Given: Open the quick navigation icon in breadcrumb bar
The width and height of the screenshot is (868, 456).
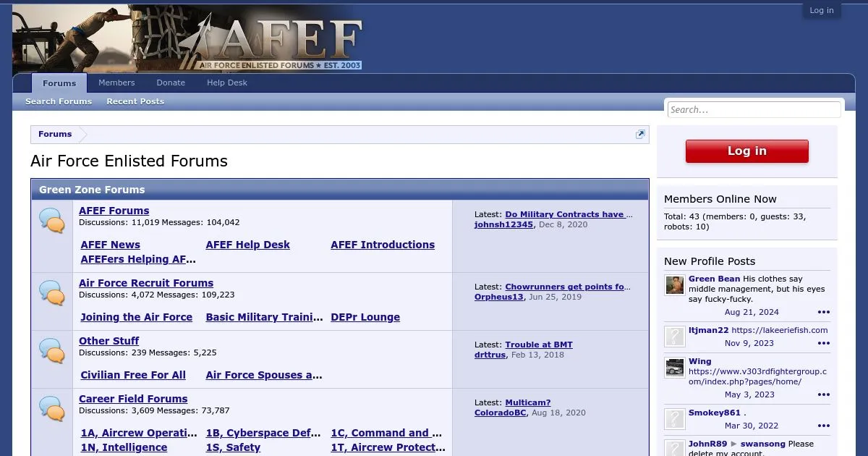Looking at the screenshot, I should (640, 135).
